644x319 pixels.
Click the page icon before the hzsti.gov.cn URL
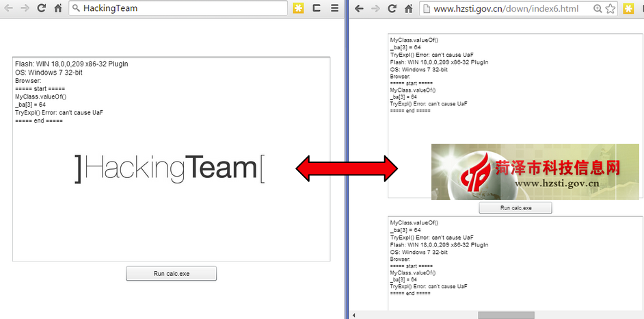(427, 8)
